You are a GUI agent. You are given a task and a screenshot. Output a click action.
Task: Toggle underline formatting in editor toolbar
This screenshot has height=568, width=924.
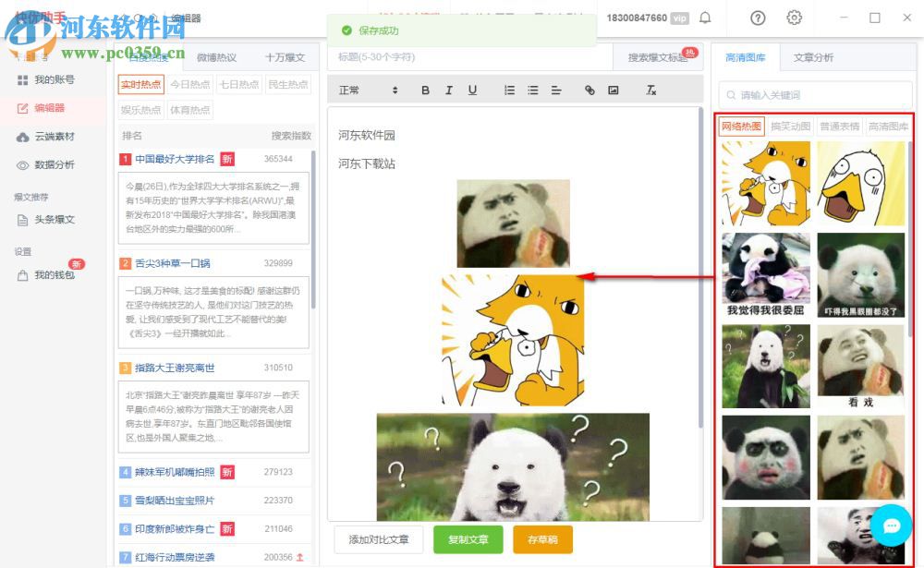[472, 91]
